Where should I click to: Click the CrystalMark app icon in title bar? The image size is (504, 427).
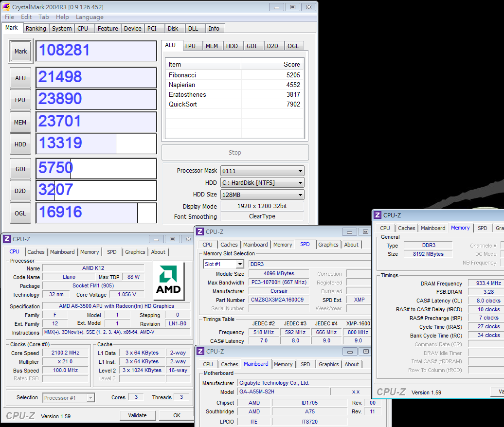point(6,7)
